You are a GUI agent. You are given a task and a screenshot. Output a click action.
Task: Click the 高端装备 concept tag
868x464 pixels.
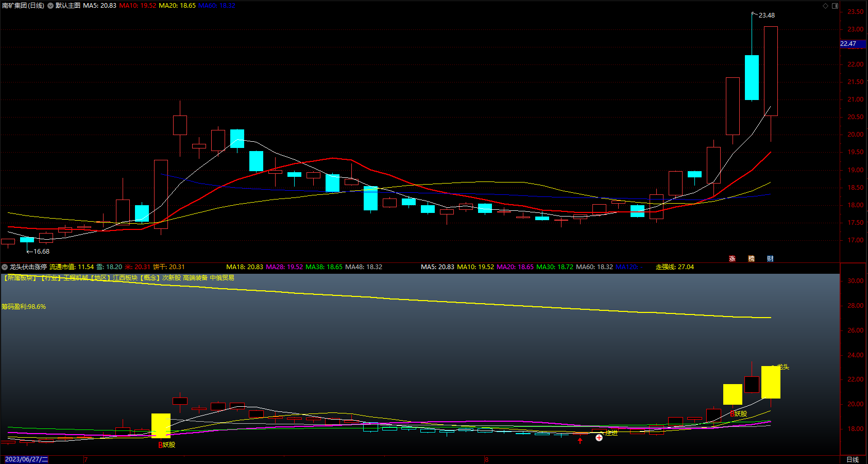pos(195,278)
